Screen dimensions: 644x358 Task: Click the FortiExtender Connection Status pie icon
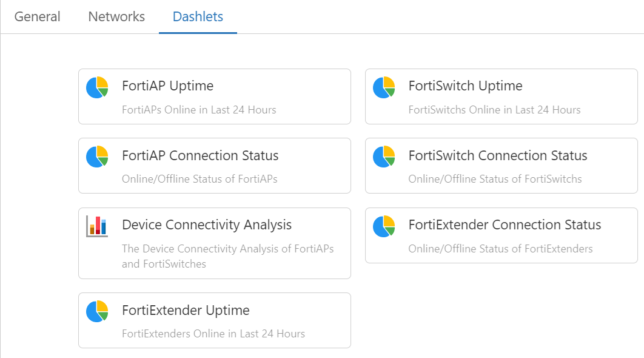(x=384, y=226)
